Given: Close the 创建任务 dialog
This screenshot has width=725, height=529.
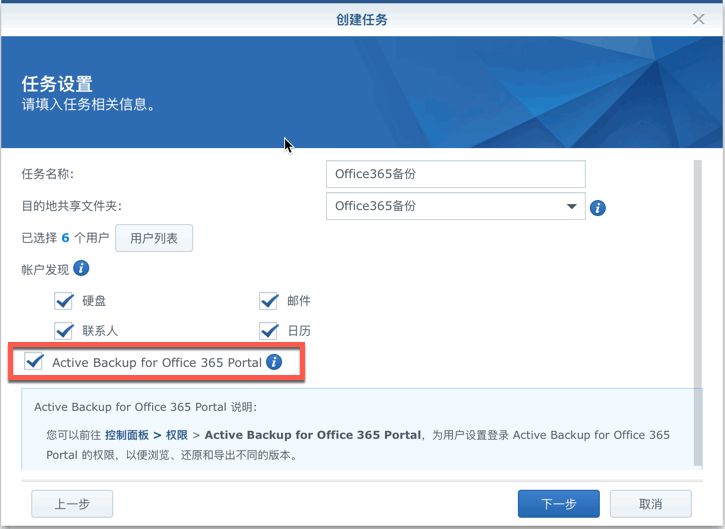Looking at the screenshot, I should click(698, 19).
